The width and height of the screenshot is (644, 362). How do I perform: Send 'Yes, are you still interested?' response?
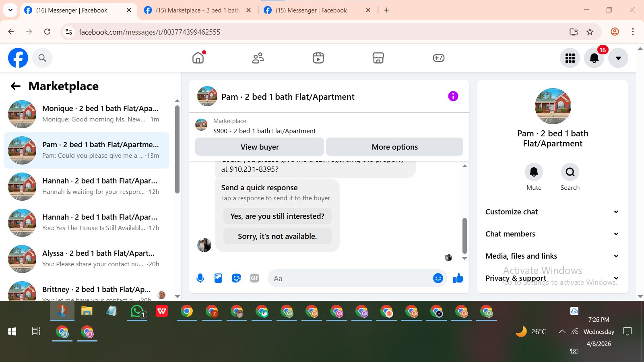pos(277,216)
